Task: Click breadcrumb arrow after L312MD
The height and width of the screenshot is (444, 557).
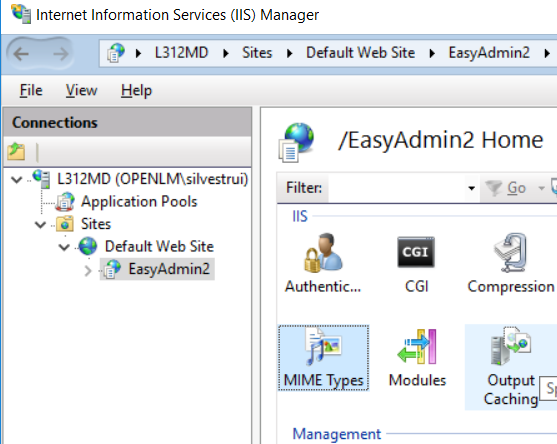Action: tap(225, 54)
